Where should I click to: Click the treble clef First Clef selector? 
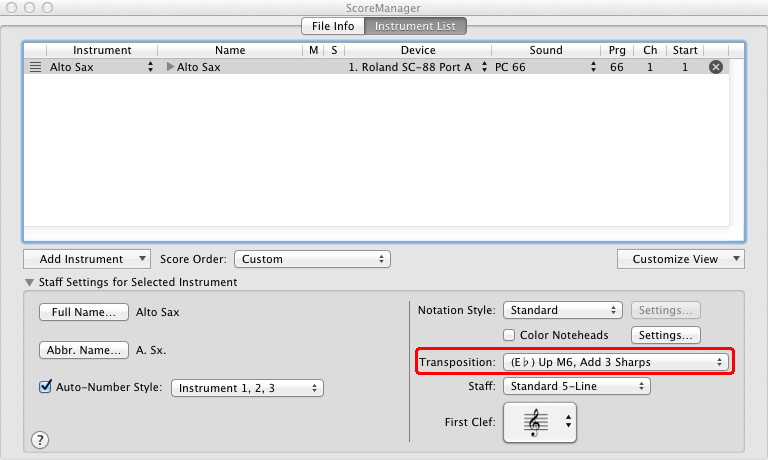540,422
